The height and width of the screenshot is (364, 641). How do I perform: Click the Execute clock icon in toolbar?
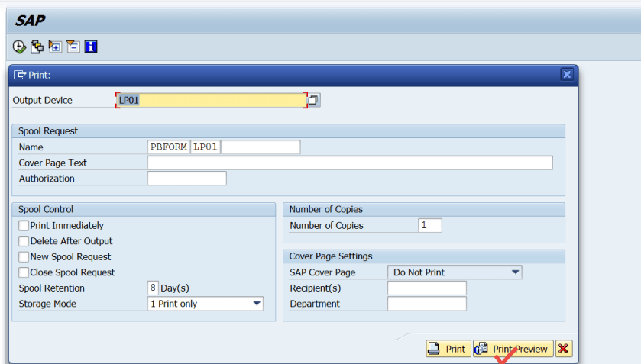pyautogui.click(x=19, y=47)
